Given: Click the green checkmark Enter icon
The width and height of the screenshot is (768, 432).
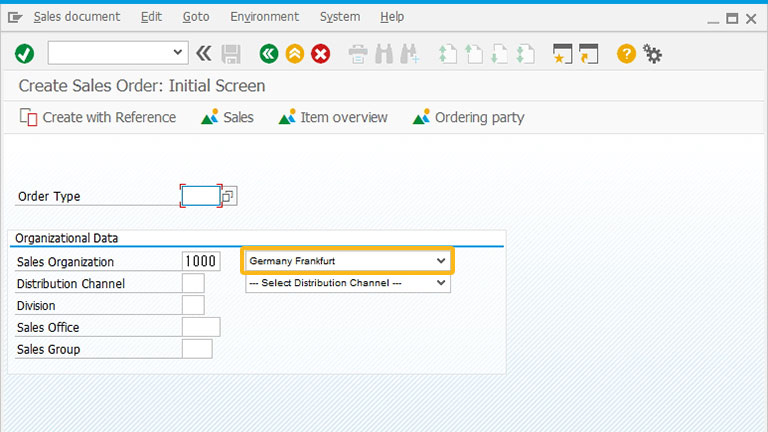Looking at the screenshot, I should pos(24,53).
